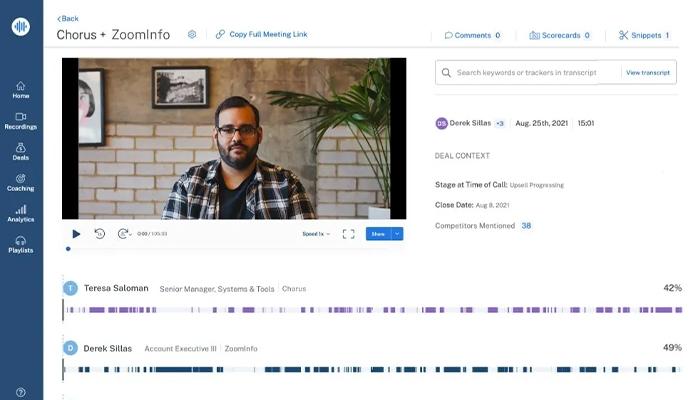The image size is (700, 400).
Task: Expand the Share button dropdown arrow
Action: tap(397, 234)
